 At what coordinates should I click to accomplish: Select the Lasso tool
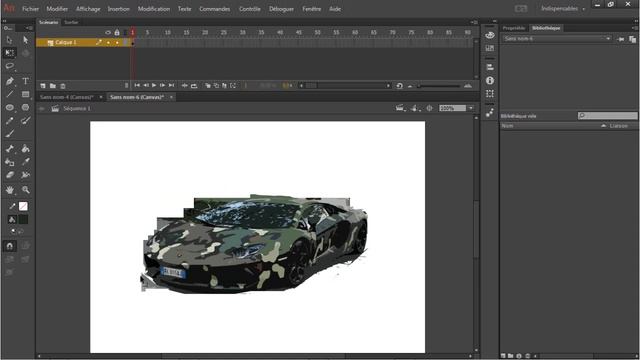click(9, 66)
